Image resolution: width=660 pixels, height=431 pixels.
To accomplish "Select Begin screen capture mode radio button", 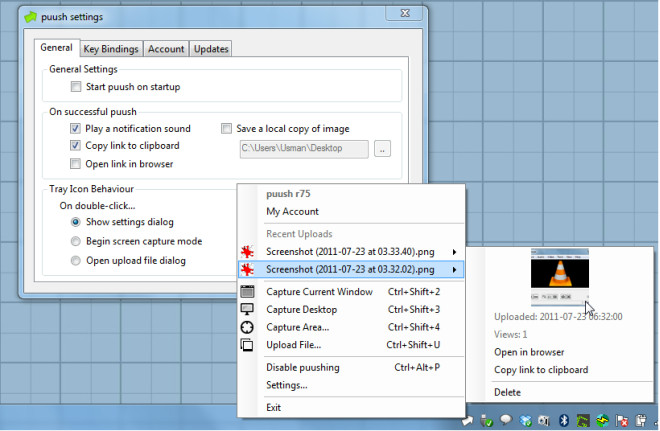I will tap(76, 241).
